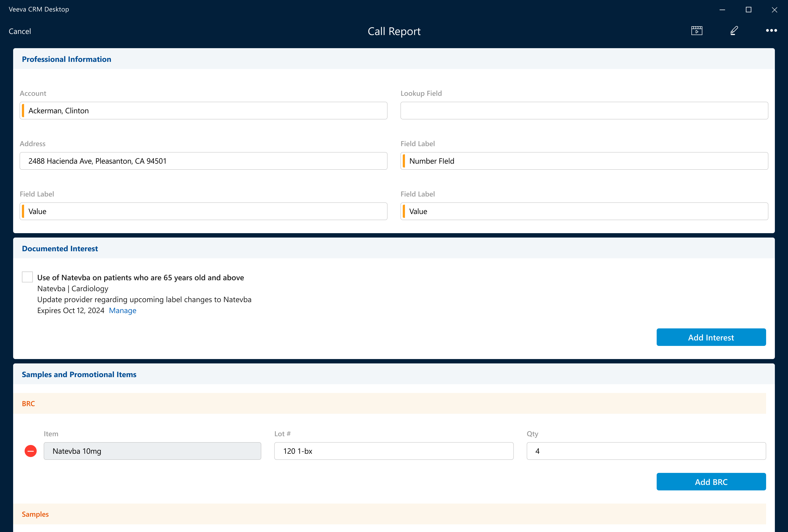Image resolution: width=788 pixels, height=532 pixels.
Task: Minimize the Veeva CRM Desktop window
Action: pos(722,10)
